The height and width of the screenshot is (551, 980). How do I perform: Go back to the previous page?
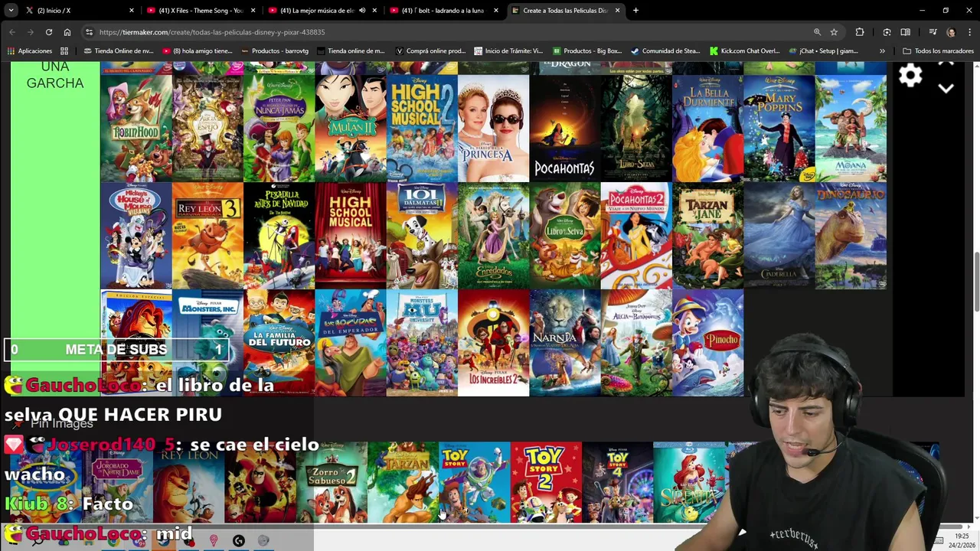(x=12, y=32)
